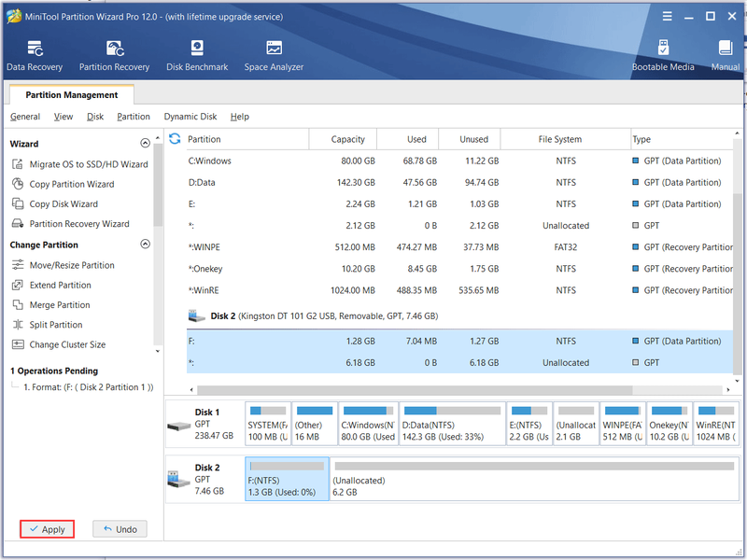Viewport: 747px width, 560px height.
Task: Open the Partition menu
Action: point(134,117)
